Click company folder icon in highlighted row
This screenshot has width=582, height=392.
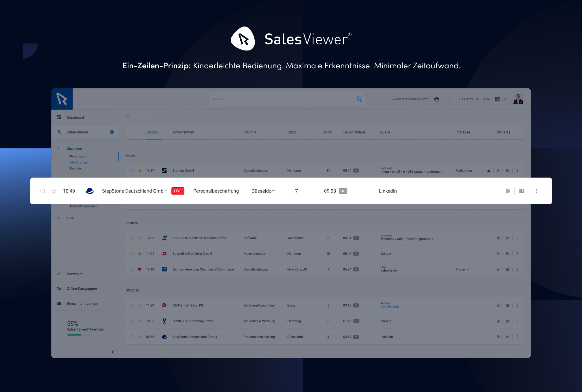pyautogui.click(x=522, y=191)
